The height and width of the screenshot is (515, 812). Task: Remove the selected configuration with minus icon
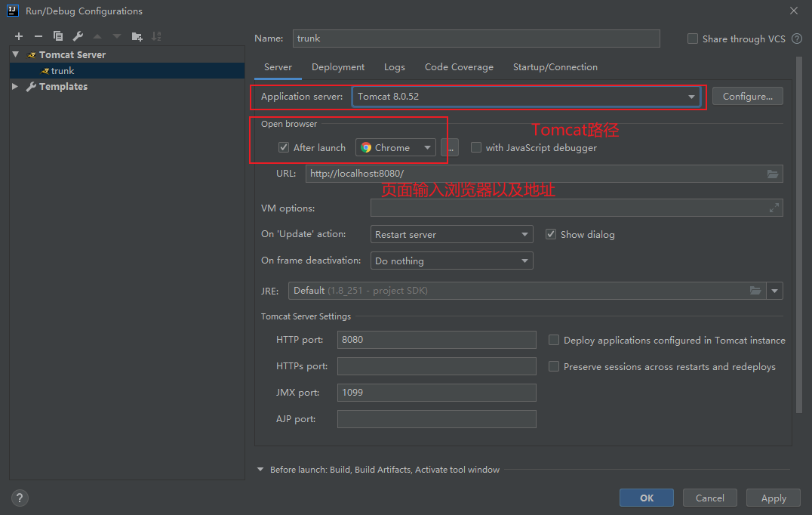38,36
